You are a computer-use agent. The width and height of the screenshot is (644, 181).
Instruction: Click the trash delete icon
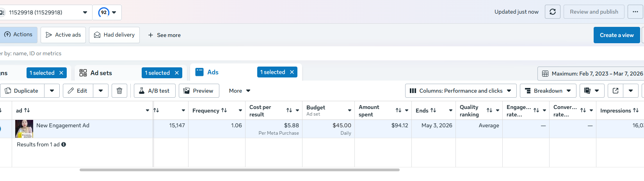[x=119, y=91]
